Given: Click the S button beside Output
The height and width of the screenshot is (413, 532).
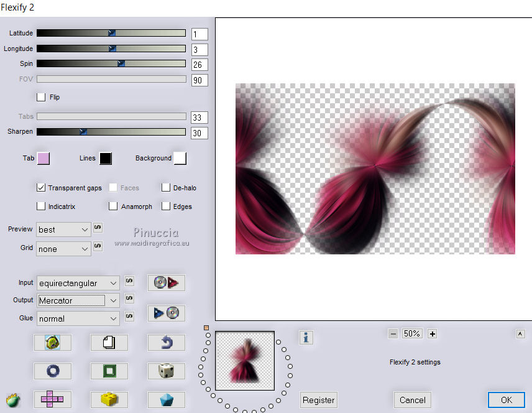Looking at the screenshot, I should click(129, 299).
